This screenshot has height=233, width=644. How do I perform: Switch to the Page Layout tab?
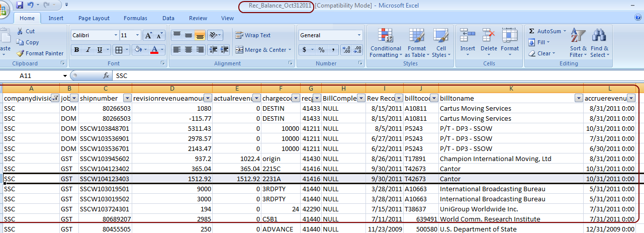[x=94, y=18]
